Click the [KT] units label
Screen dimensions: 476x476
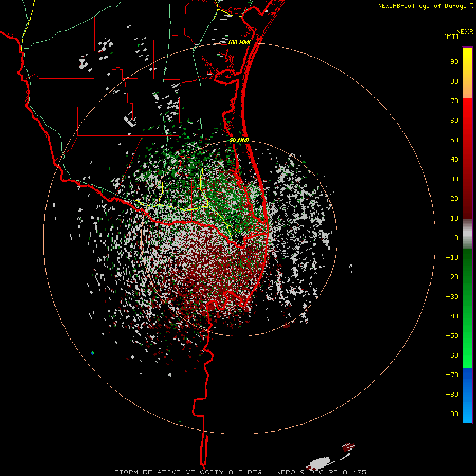[452, 36]
